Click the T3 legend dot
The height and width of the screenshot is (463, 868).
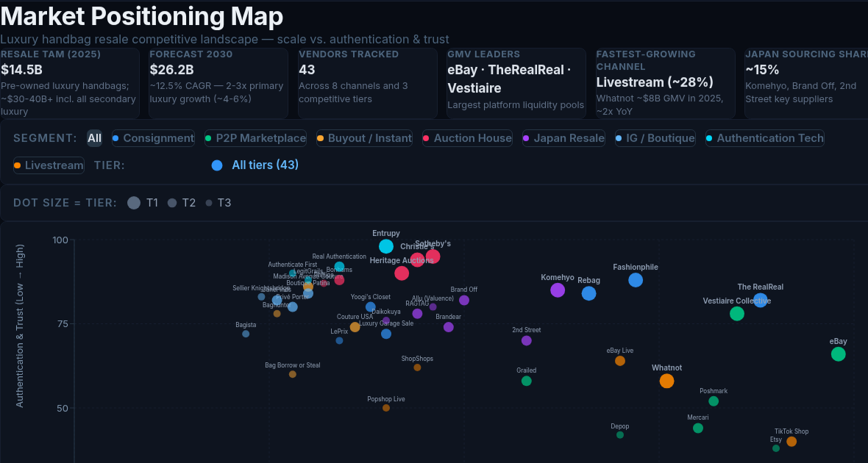click(x=209, y=203)
